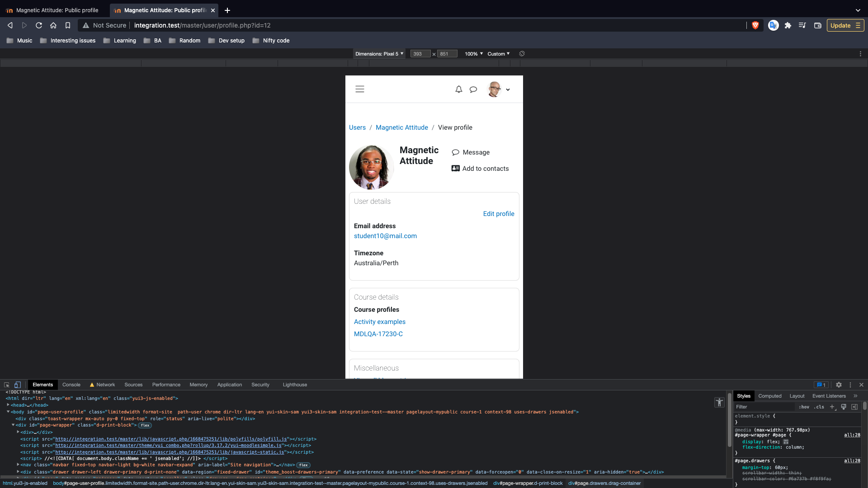The width and height of the screenshot is (868, 488).
Task: Toggle the .cls class editor
Action: click(819, 407)
